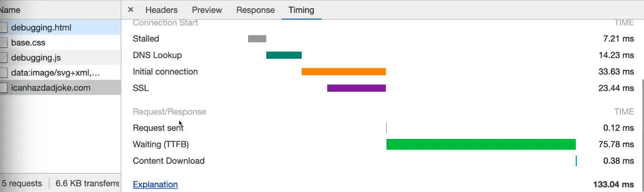Click the Name column header
644x192 pixels.
[10, 10]
